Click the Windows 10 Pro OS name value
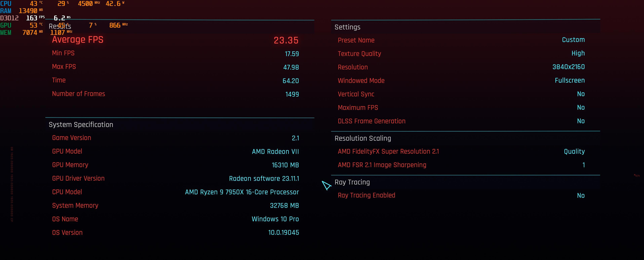The image size is (644, 260). [x=275, y=219]
